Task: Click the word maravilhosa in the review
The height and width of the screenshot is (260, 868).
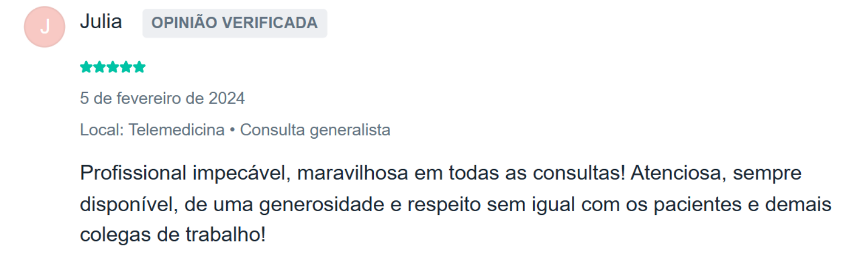Action: pos(353,173)
